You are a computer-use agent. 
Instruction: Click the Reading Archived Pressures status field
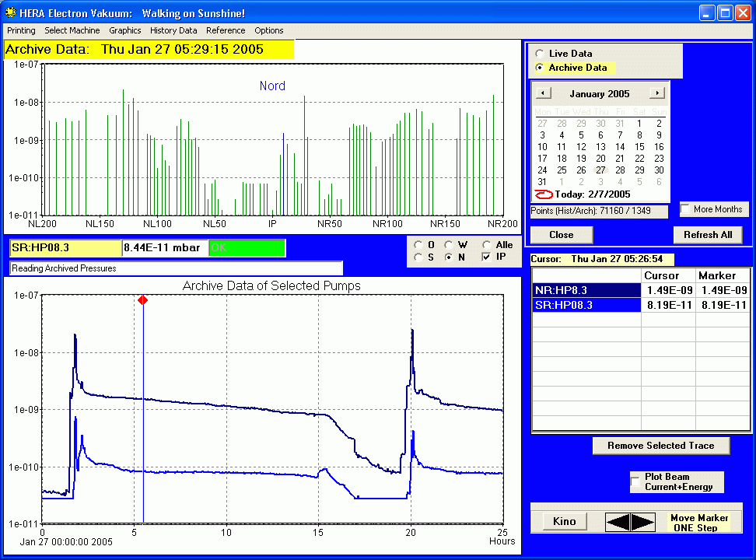tap(176, 268)
